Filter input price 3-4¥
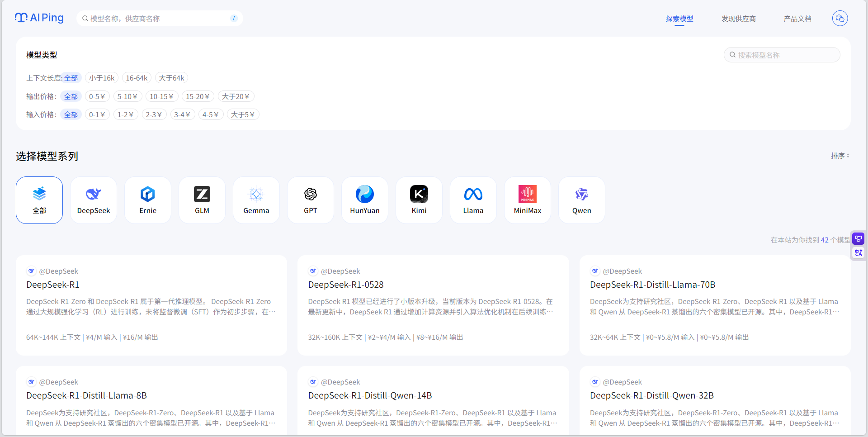Image resolution: width=868 pixels, height=437 pixels. (x=182, y=114)
